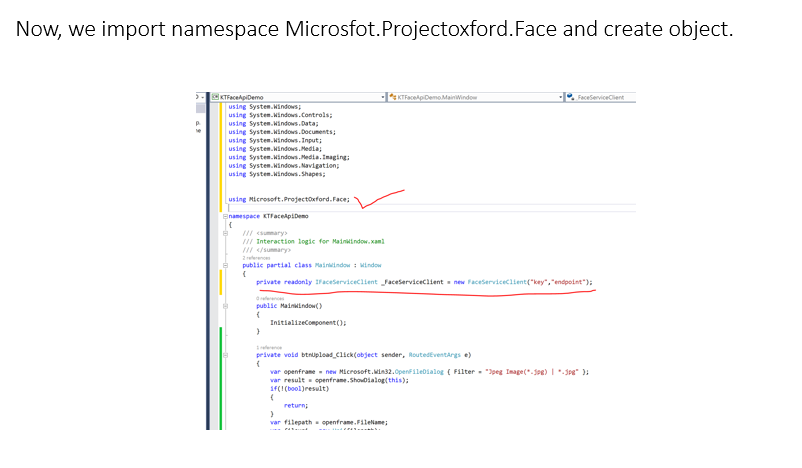The height and width of the screenshot is (468, 802).
Task: Open the KTFaceApiDemo project dropdown arrow
Action: pyautogui.click(x=384, y=97)
